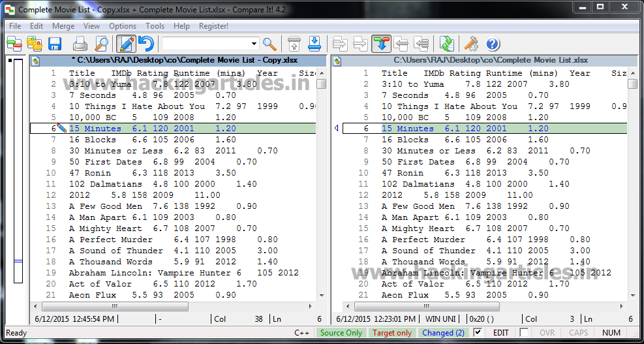Screen dimensions: 644x344
Task: Click the previous difference up-arrow icon
Action: pyautogui.click(x=294, y=44)
